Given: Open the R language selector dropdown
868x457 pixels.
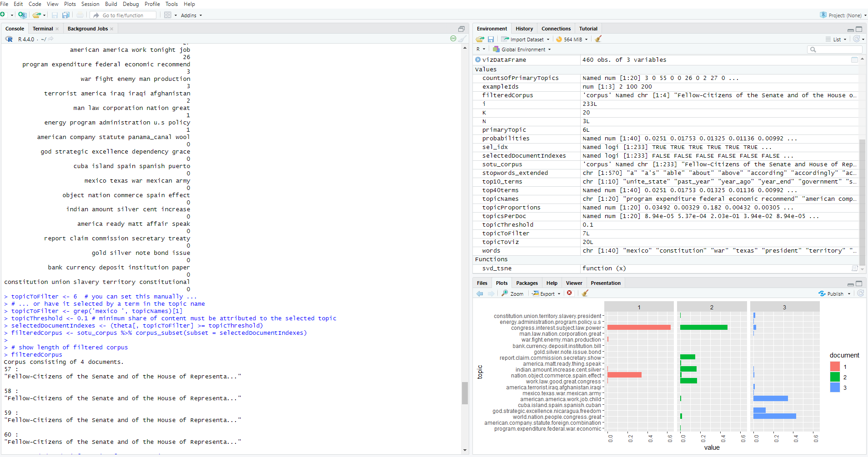Looking at the screenshot, I should pyautogui.click(x=481, y=49).
